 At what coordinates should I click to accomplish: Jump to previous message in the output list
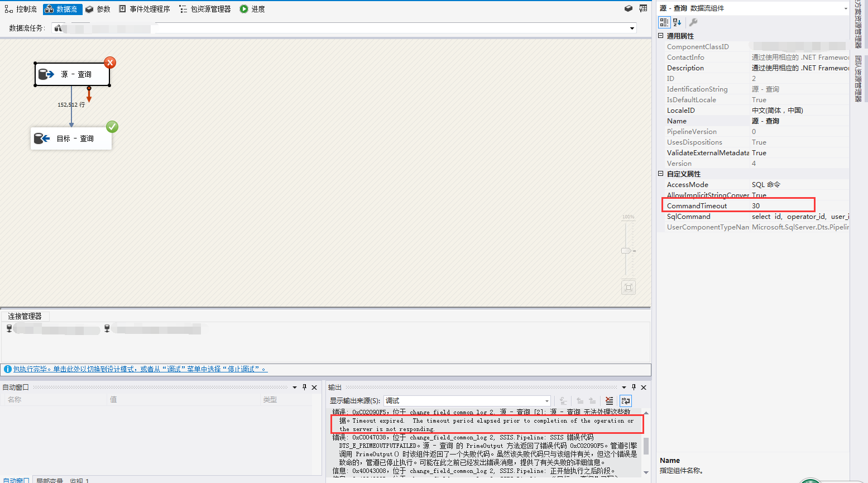(x=579, y=400)
